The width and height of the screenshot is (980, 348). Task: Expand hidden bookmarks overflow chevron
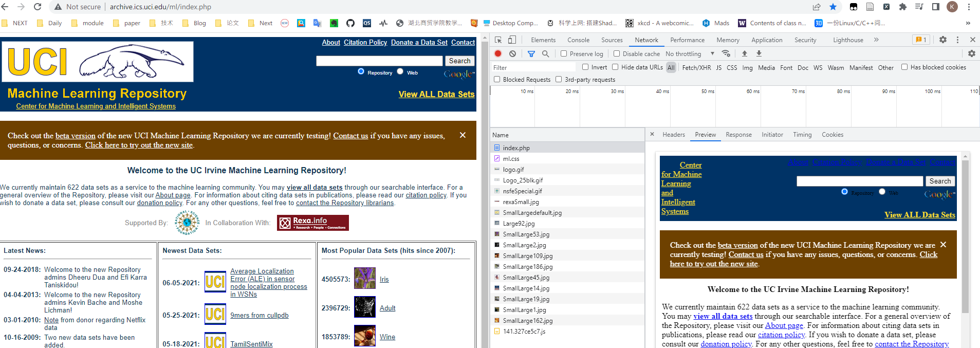pos(968,23)
